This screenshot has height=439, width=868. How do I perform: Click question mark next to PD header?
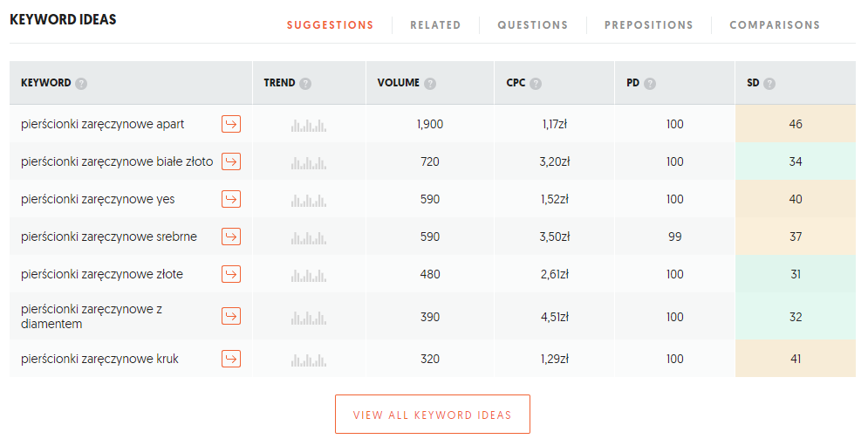[650, 84]
